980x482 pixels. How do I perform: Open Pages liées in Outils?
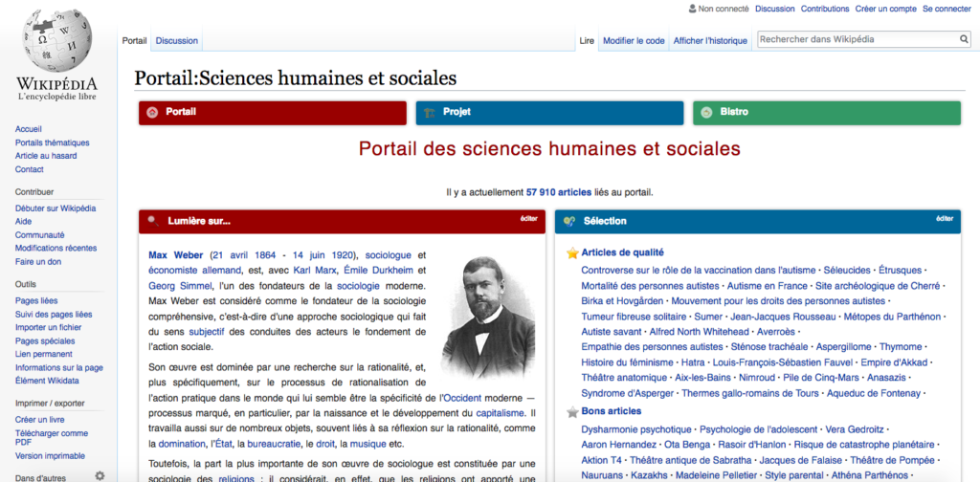[x=36, y=301]
